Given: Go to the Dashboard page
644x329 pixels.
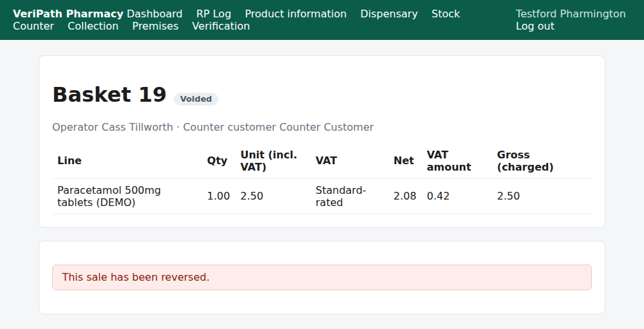Looking at the screenshot, I should (155, 14).
